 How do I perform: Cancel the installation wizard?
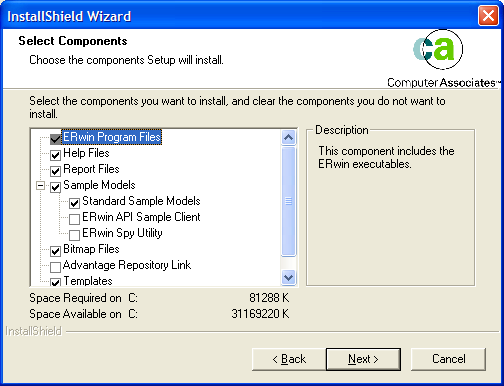tap(449, 359)
